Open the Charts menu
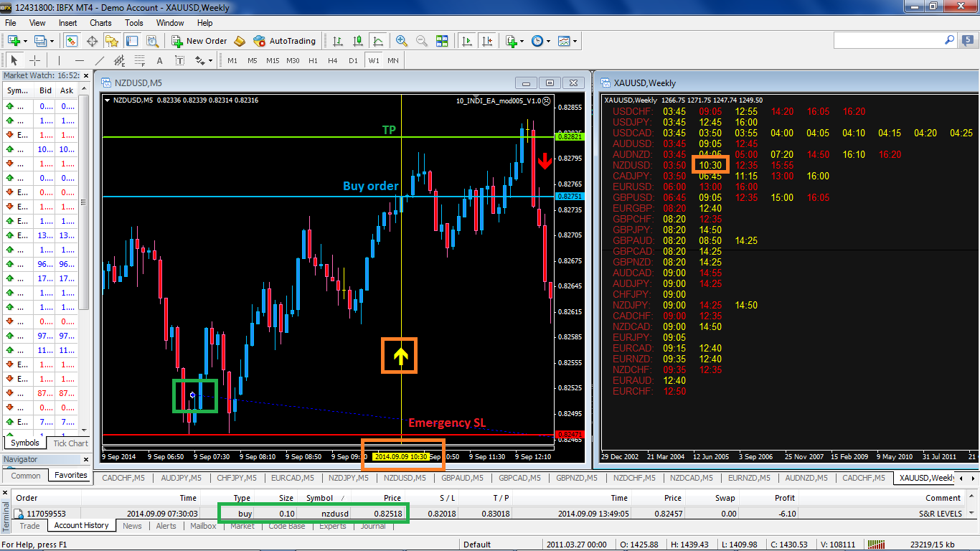The image size is (980, 551). pos(100,23)
